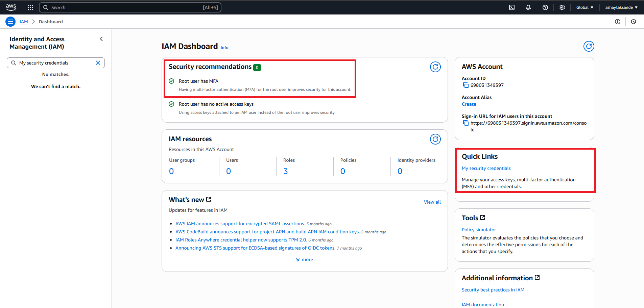
Task: Copy the Account ID
Action: click(x=466, y=85)
